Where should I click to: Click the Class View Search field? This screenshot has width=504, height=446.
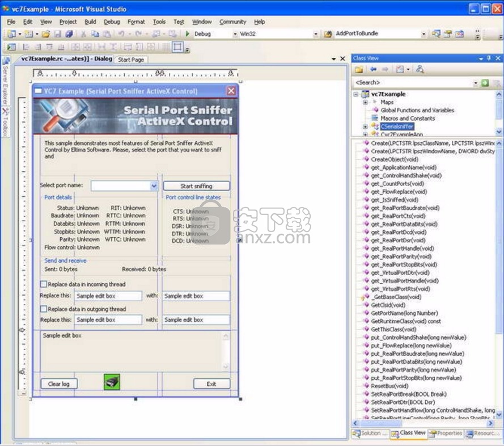pyautogui.click(x=412, y=83)
